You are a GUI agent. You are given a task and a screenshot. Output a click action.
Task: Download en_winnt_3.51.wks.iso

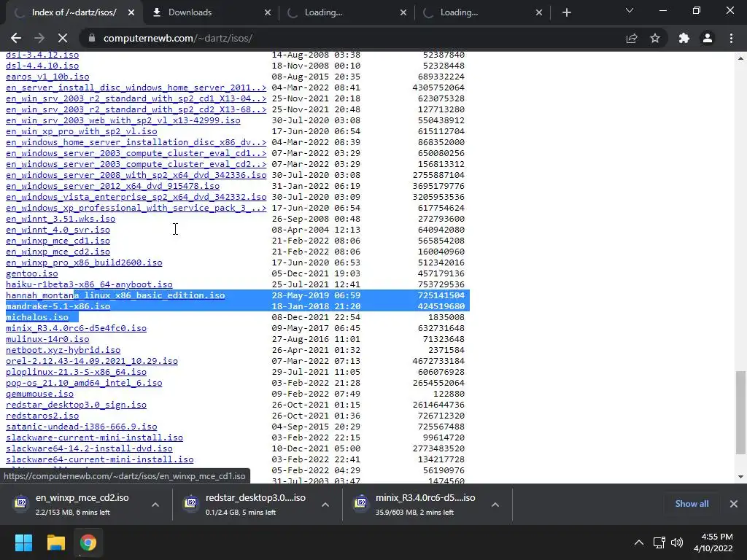[x=61, y=219]
